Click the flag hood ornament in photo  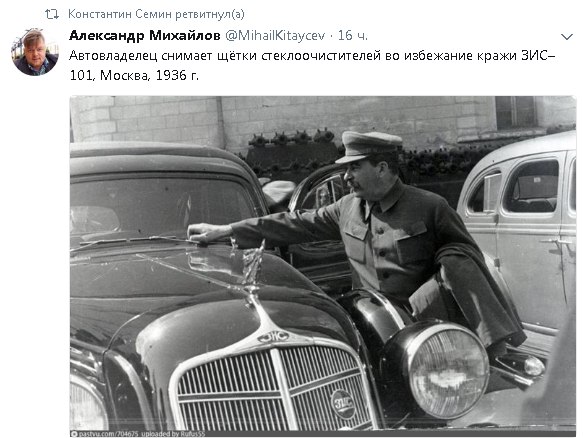(x=252, y=264)
